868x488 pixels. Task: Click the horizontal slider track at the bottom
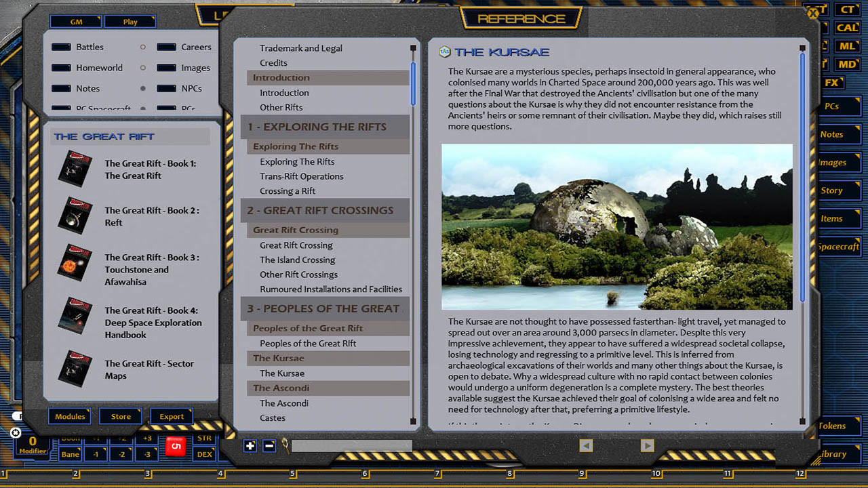click(353, 445)
